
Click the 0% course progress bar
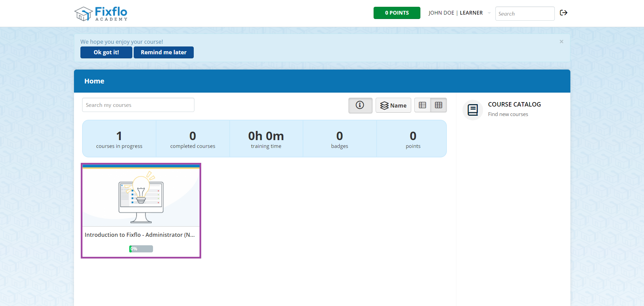pos(141,249)
